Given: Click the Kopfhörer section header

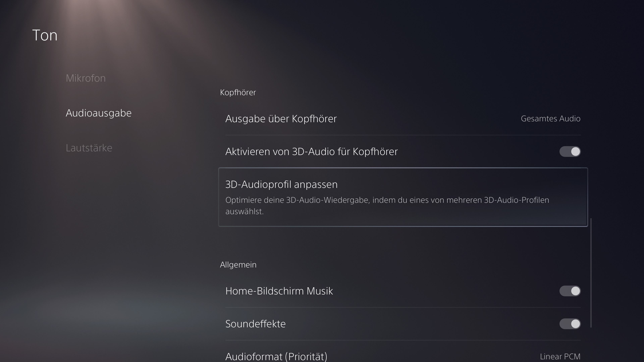Looking at the screenshot, I should (x=238, y=93).
